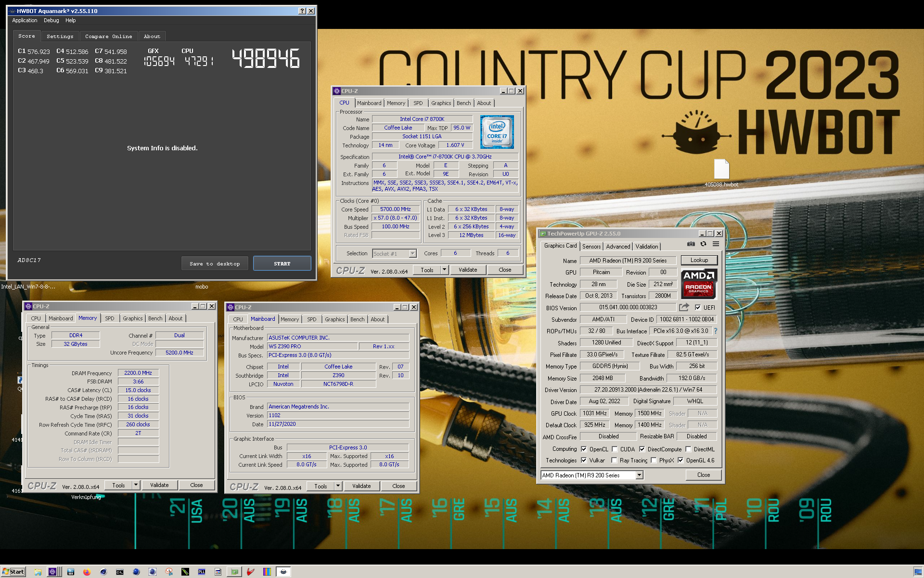Click the Windows Start button
Viewport: 924px width, 578px height.
pyautogui.click(x=13, y=572)
